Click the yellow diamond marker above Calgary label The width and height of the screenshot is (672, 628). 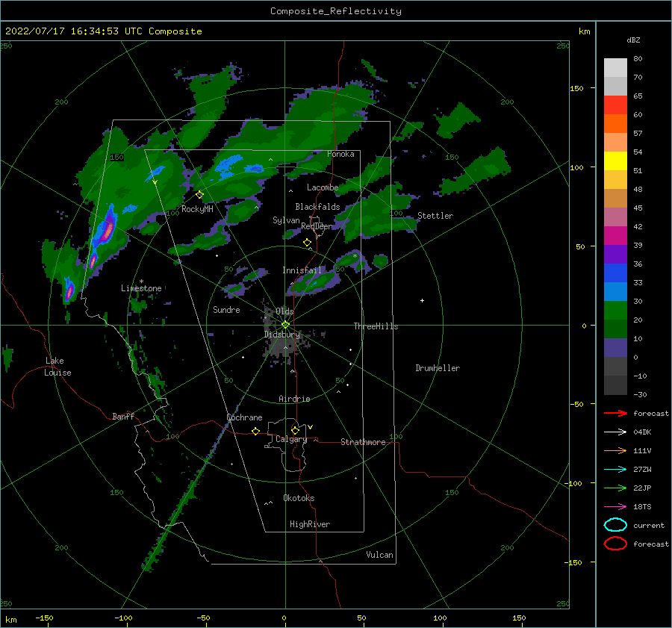(x=295, y=430)
